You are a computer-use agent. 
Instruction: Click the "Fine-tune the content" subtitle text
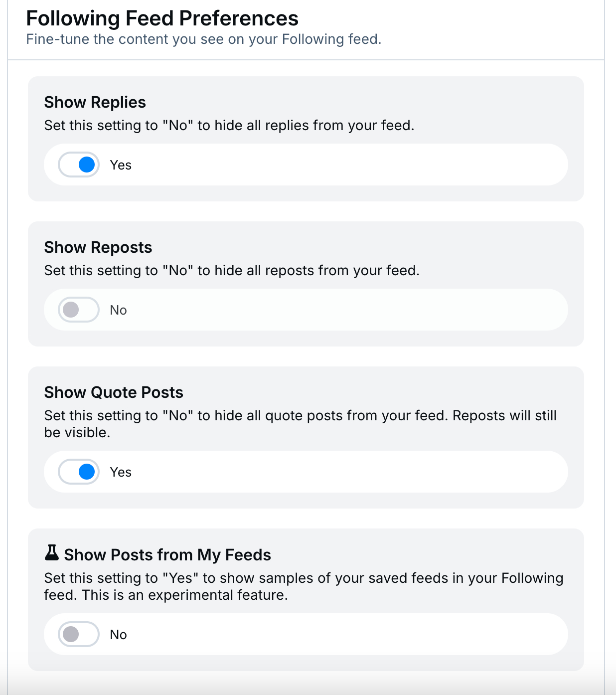tap(203, 39)
